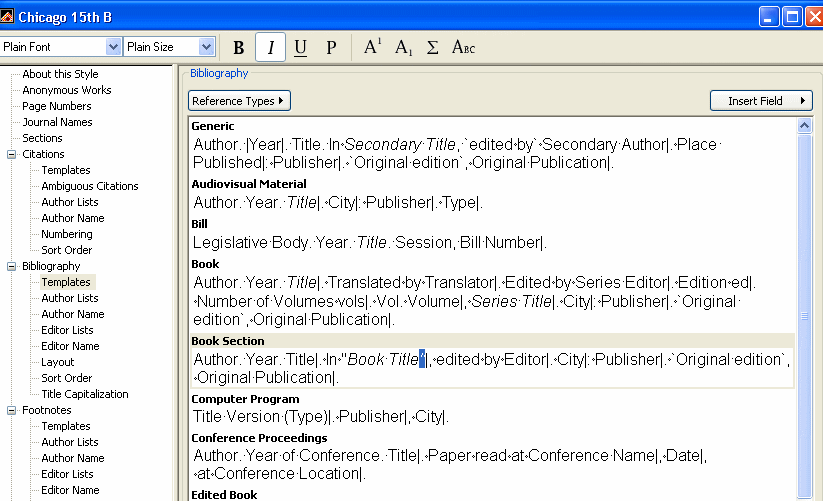The height and width of the screenshot is (501, 823).
Task: Click the Edited Book heading
Action: click(224, 495)
